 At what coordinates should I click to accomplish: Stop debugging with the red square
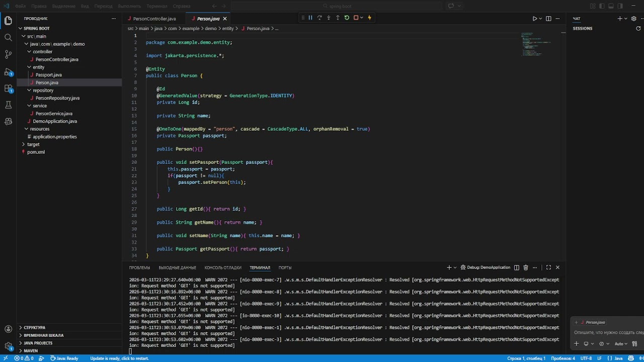tap(356, 18)
